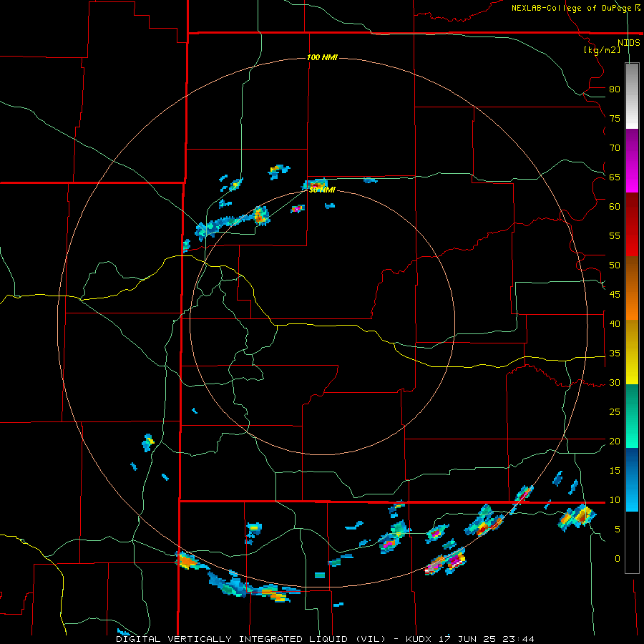Click the gray-white top segment of color bar

tap(632, 96)
